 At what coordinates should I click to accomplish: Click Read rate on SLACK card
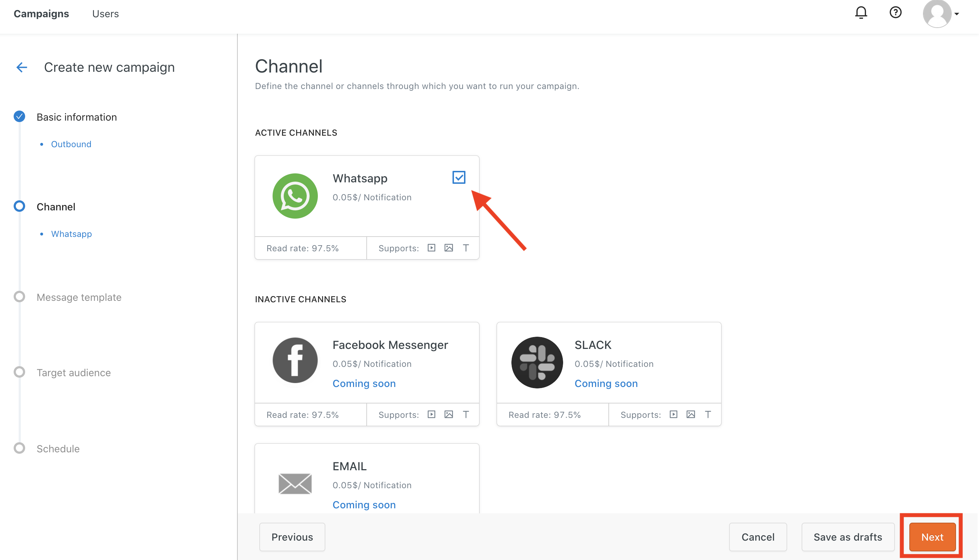tap(544, 415)
